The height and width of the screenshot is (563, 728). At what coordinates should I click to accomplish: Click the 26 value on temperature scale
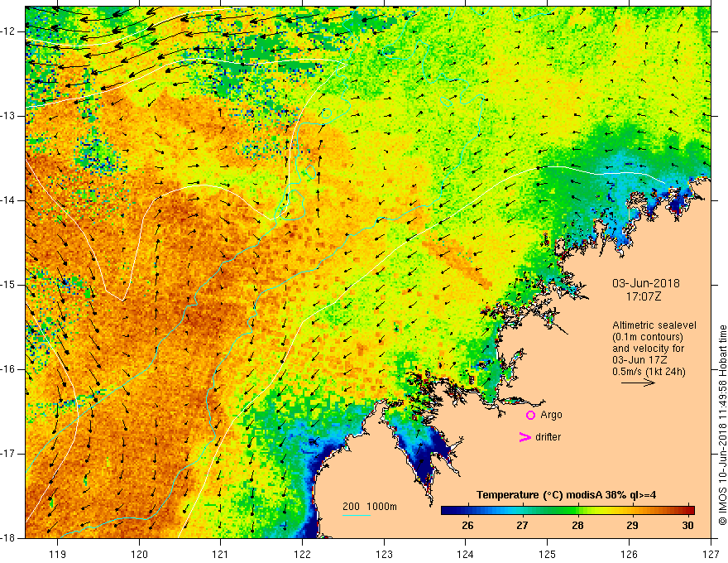point(467,526)
